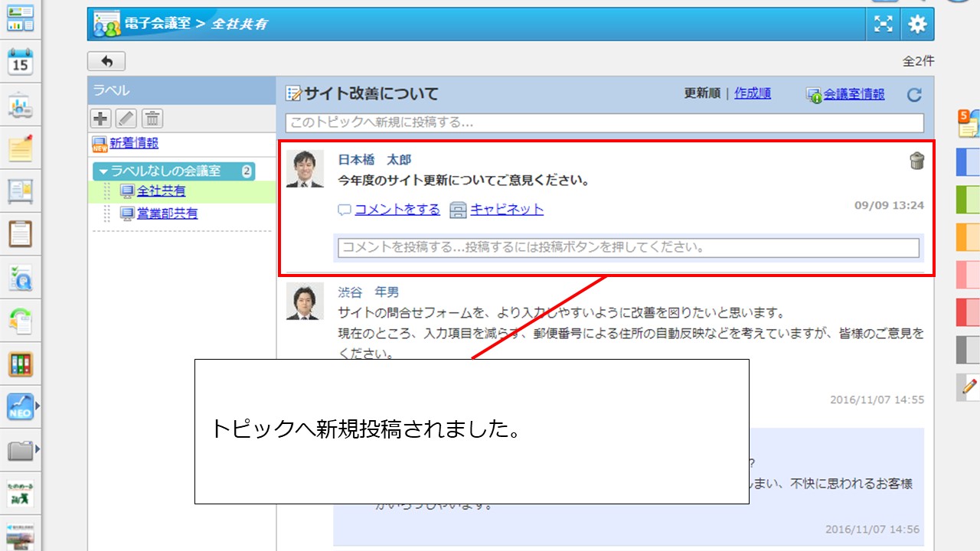Click the back arrow button
The height and width of the screenshot is (551, 980).
[x=106, y=61]
